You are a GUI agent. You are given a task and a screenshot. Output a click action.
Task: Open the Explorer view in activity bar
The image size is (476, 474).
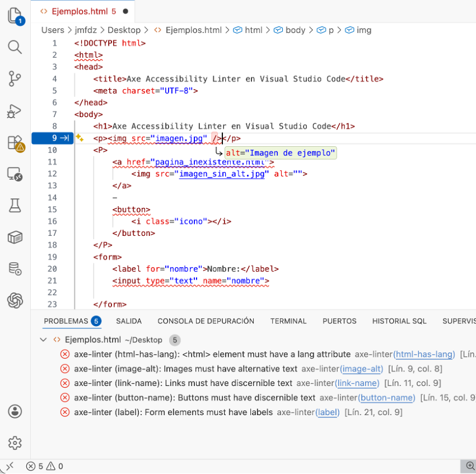15,16
